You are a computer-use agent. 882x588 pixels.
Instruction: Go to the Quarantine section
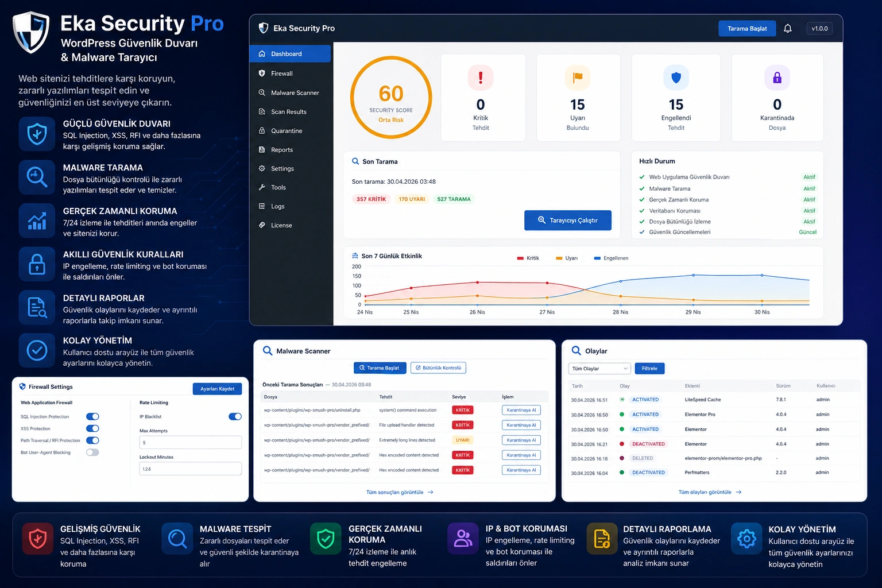click(x=287, y=130)
